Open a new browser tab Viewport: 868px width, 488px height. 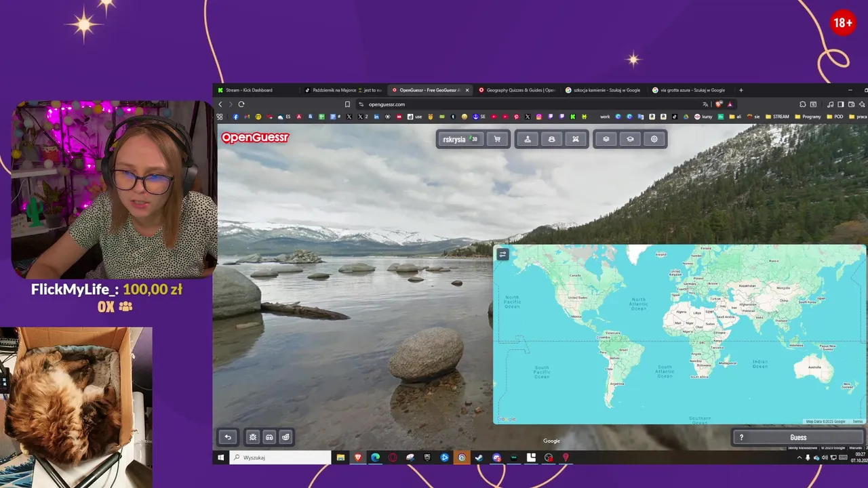pos(741,90)
